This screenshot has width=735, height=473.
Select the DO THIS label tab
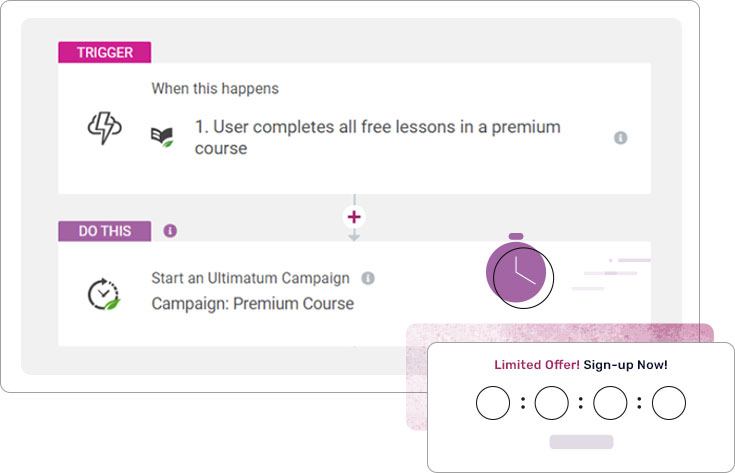tap(105, 231)
